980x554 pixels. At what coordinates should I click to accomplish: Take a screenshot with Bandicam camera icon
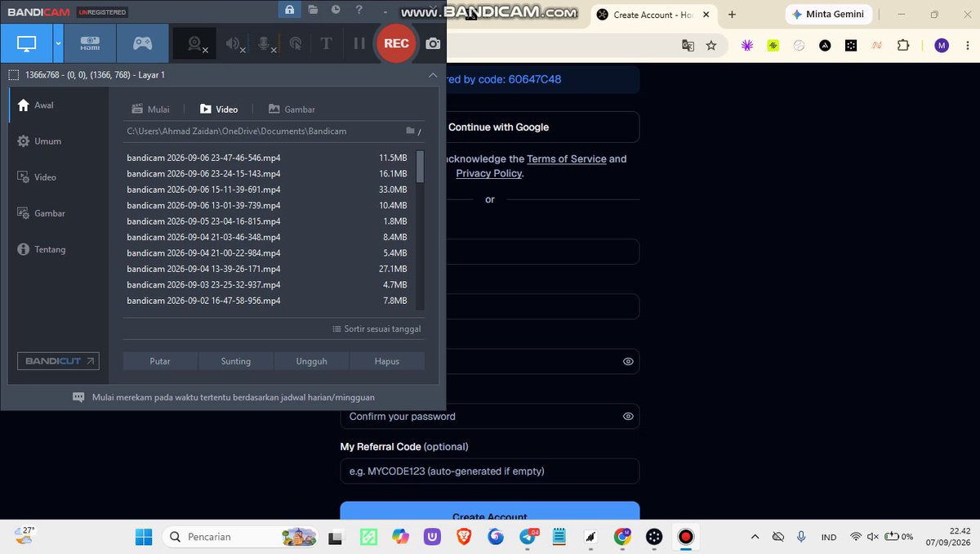(434, 43)
